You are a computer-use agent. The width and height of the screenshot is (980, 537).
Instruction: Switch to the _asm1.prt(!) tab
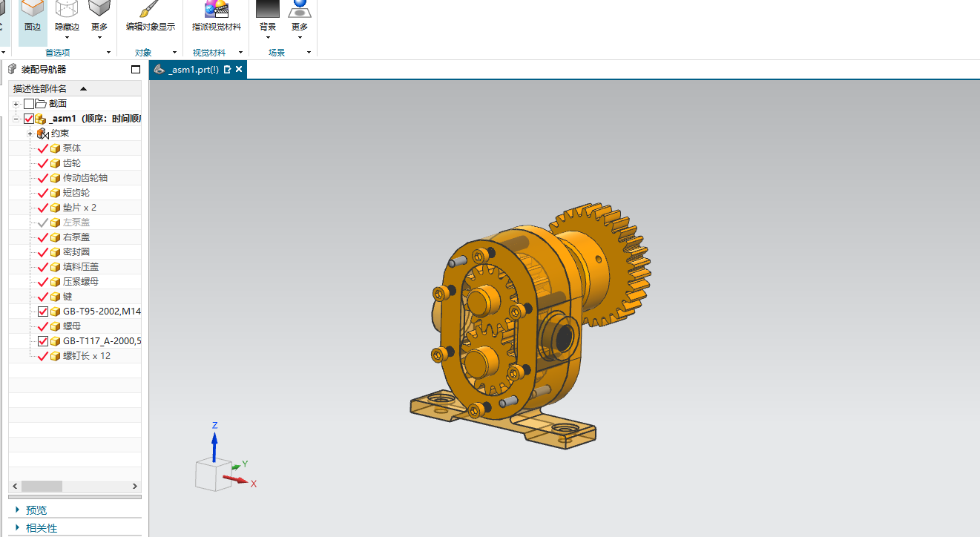click(x=197, y=70)
